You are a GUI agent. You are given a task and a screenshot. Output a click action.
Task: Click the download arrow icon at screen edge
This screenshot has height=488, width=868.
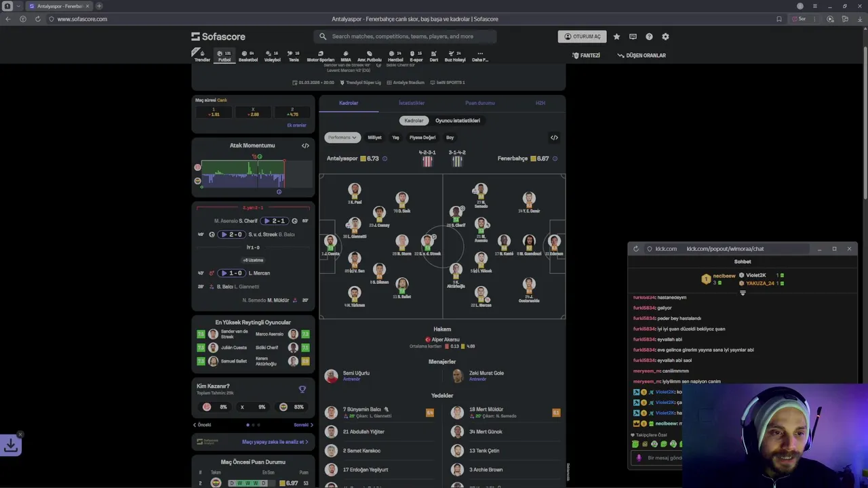pos(11,445)
